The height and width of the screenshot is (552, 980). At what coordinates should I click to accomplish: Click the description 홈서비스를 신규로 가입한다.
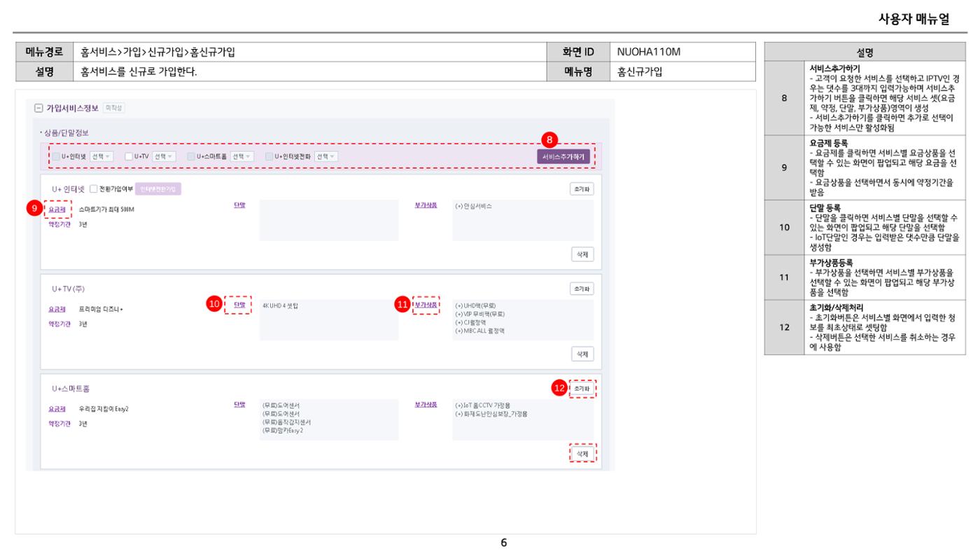(138, 71)
